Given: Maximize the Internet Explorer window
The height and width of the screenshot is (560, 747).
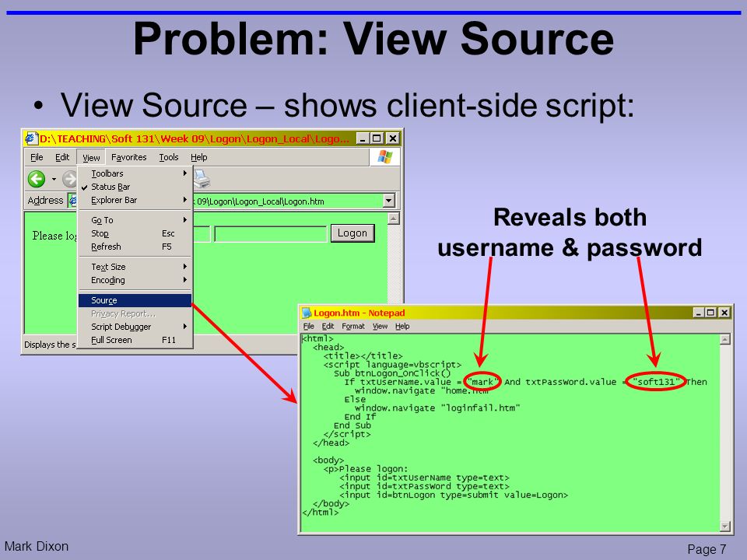Looking at the screenshot, I should click(x=377, y=138).
